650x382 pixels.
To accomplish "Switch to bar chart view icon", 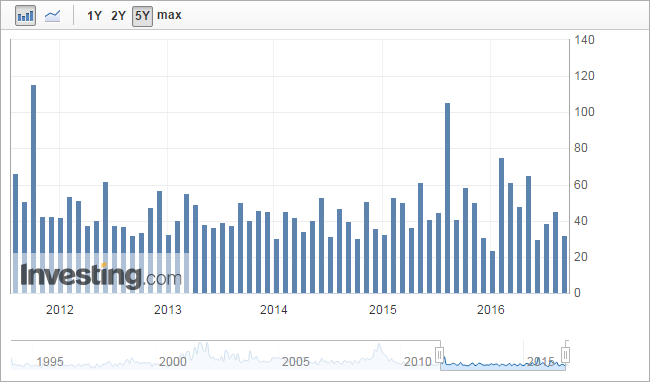I will pyautogui.click(x=25, y=16).
